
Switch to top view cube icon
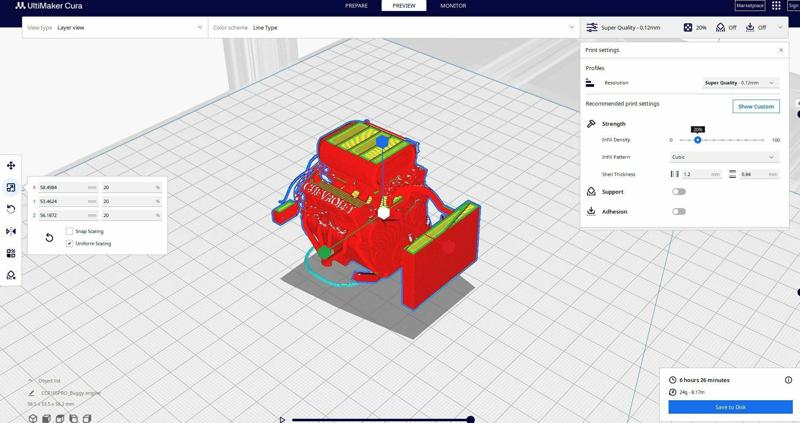(x=60, y=418)
